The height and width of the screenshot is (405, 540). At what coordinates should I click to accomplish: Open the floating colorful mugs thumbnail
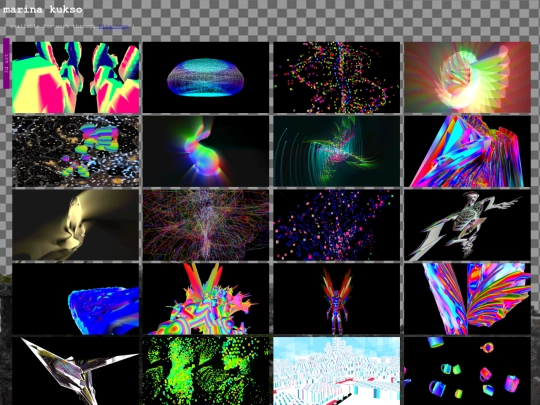tap(468, 371)
